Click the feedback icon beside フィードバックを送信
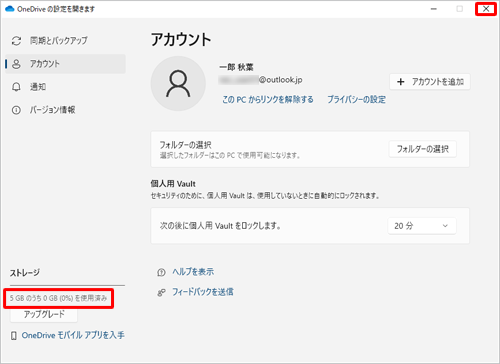The image size is (500, 364). point(161,293)
